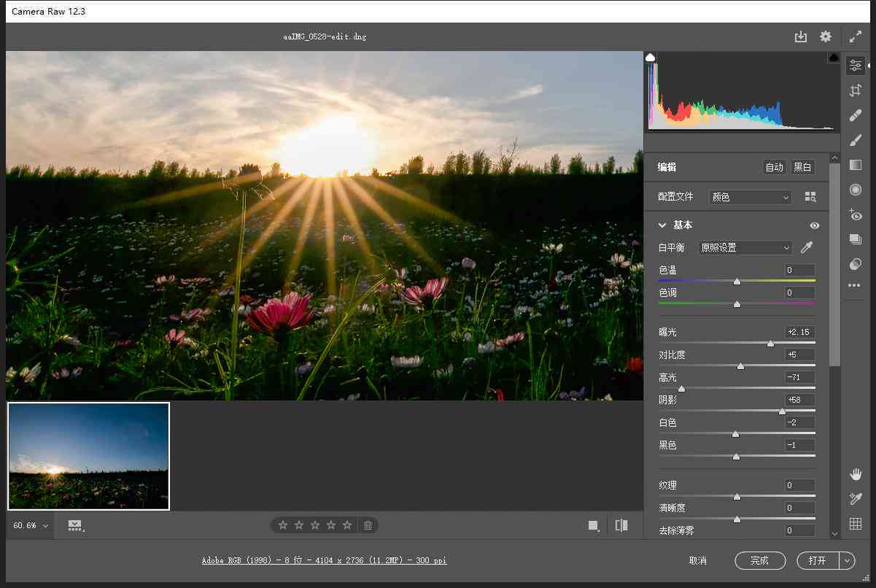Image resolution: width=876 pixels, height=588 pixels.
Task: Set rating to one star
Action: [x=283, y=525]
